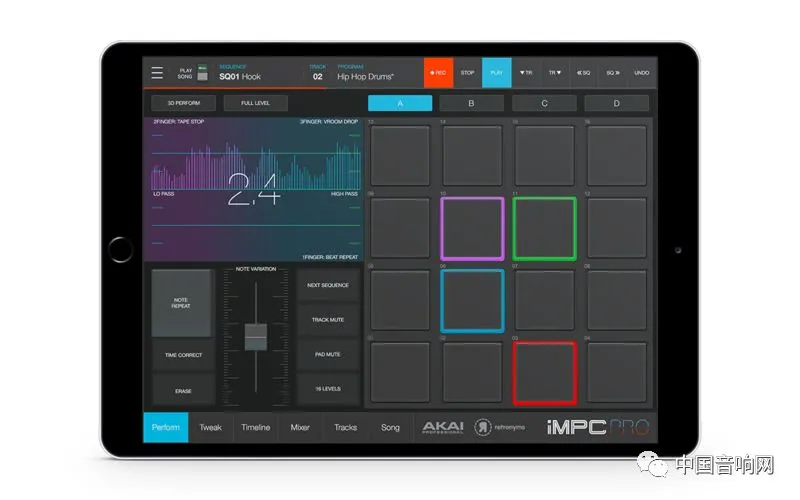Open TIME CORRECT settings
The image size is (800, 500).
[183, 355]
